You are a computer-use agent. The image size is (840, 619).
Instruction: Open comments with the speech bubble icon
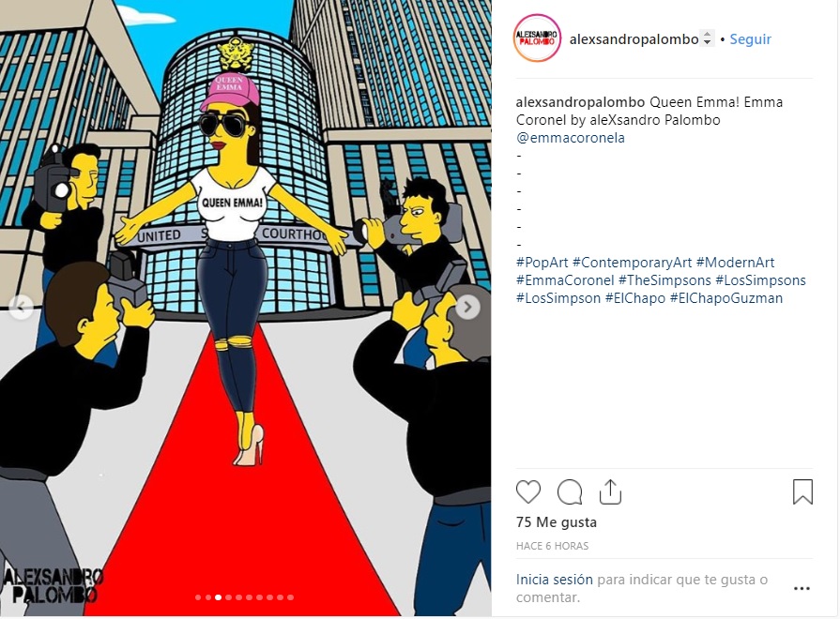point(570,492)
